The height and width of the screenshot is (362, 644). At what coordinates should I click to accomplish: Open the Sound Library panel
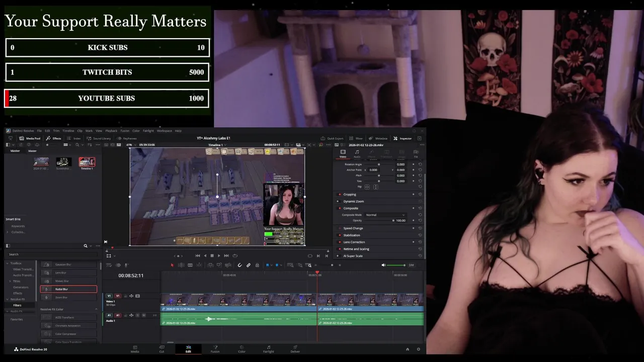99,138
